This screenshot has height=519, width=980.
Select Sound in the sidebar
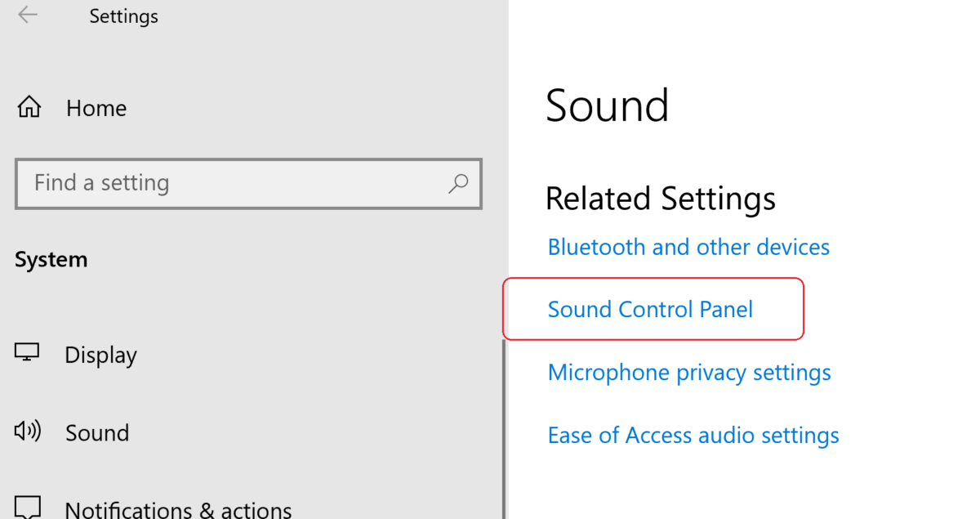click(97, 432)
